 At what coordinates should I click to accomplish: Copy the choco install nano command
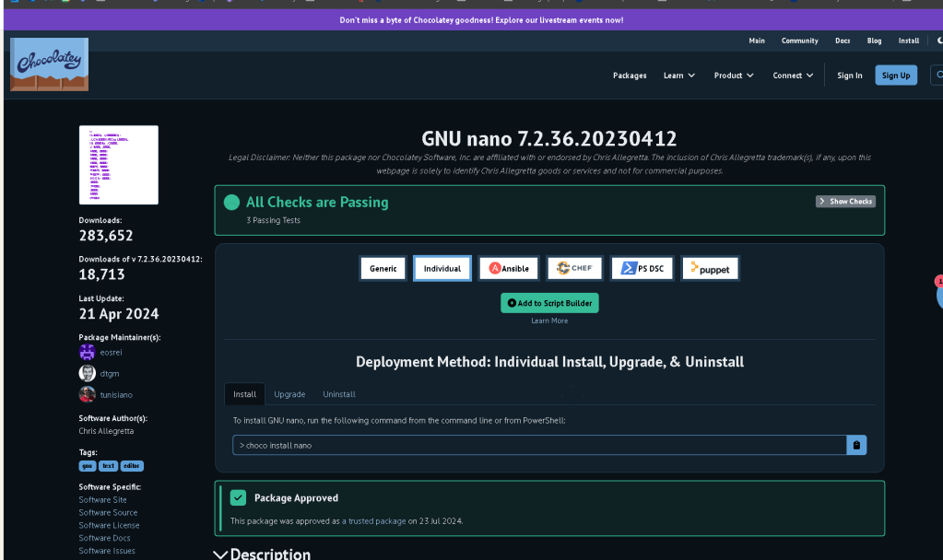click(x=856, y=445)
